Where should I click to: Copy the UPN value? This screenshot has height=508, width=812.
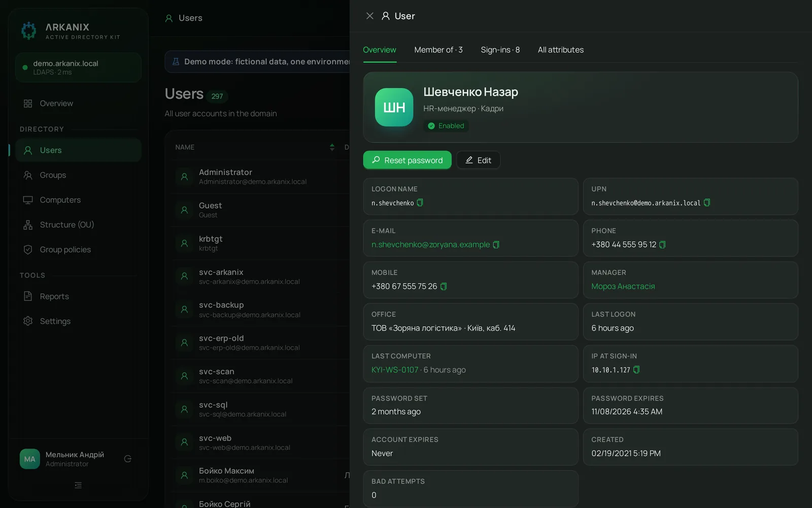click(x=706, y=203)
